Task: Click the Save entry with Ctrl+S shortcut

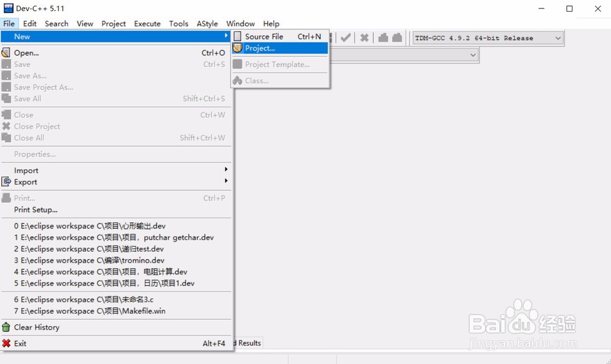Action: click(x=115, y=64)
